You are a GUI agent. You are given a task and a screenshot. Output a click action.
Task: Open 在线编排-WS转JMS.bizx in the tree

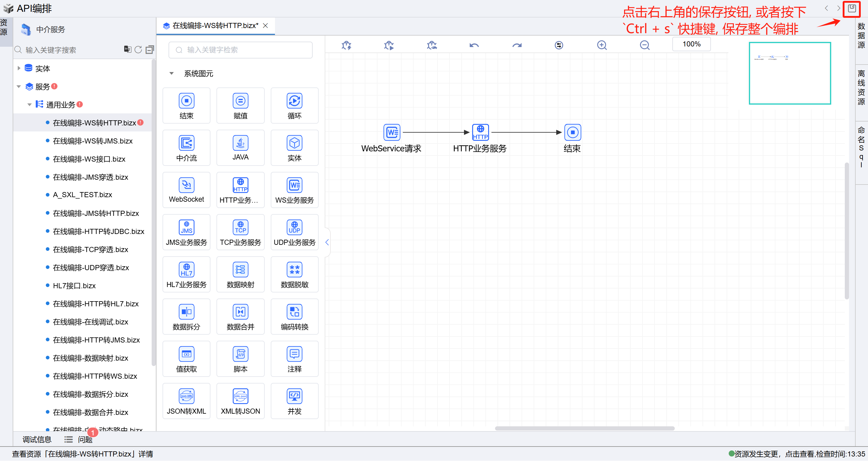[x=93, y=141]
